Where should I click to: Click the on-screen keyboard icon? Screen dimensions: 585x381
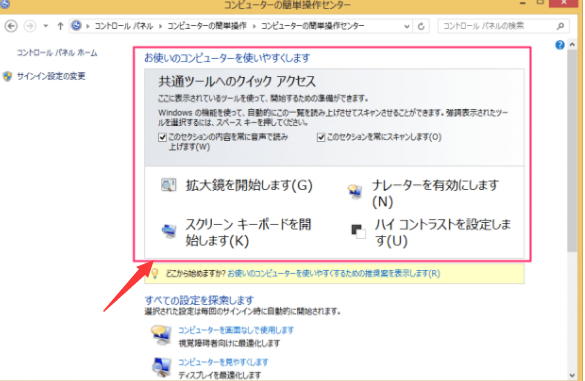[169, 231]
